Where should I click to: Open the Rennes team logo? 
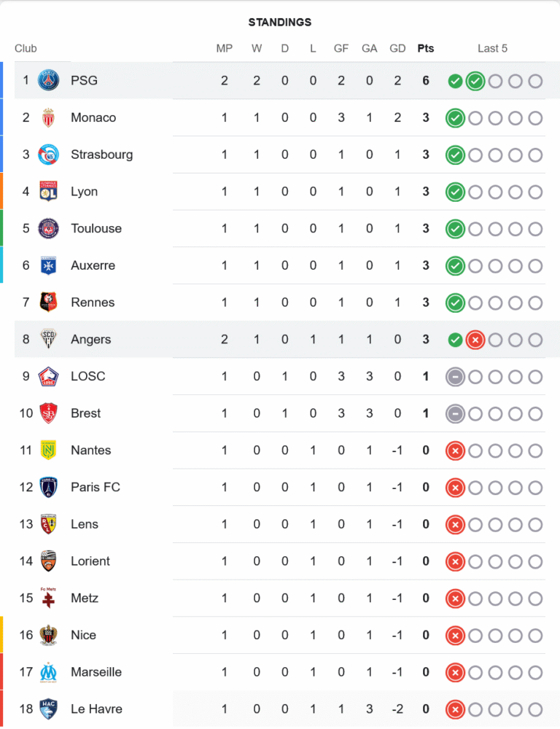[x=48, y=303]
